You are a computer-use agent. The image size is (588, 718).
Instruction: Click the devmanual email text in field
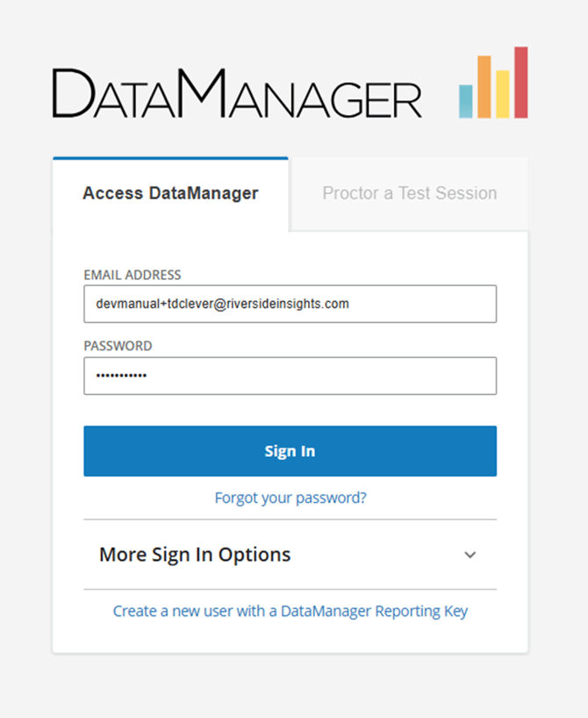point(223,304)
